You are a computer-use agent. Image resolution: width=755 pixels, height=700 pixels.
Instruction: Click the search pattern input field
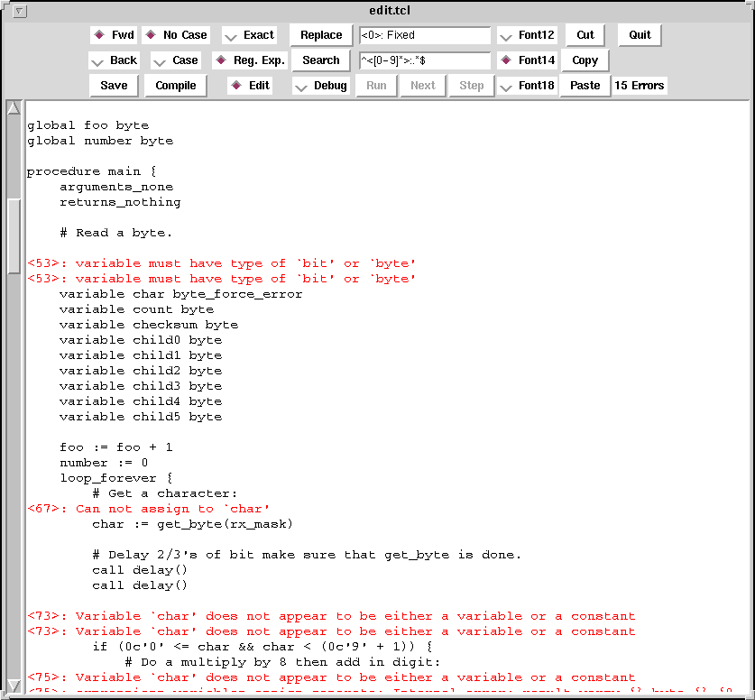[x=425, y=60]
